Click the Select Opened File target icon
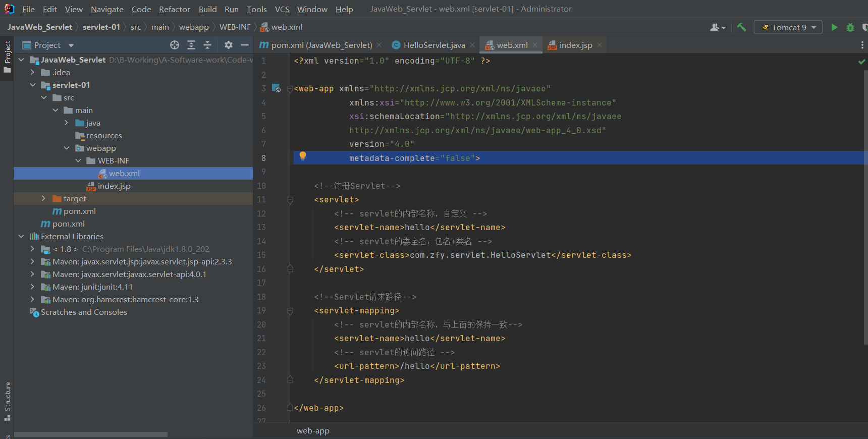This screenshot has width=868, height=439. coord(175,45)
